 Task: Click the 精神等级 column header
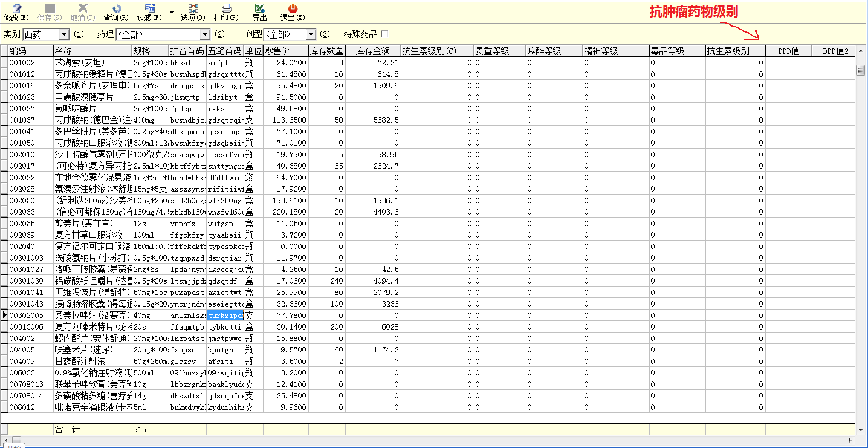pos(616,51)
